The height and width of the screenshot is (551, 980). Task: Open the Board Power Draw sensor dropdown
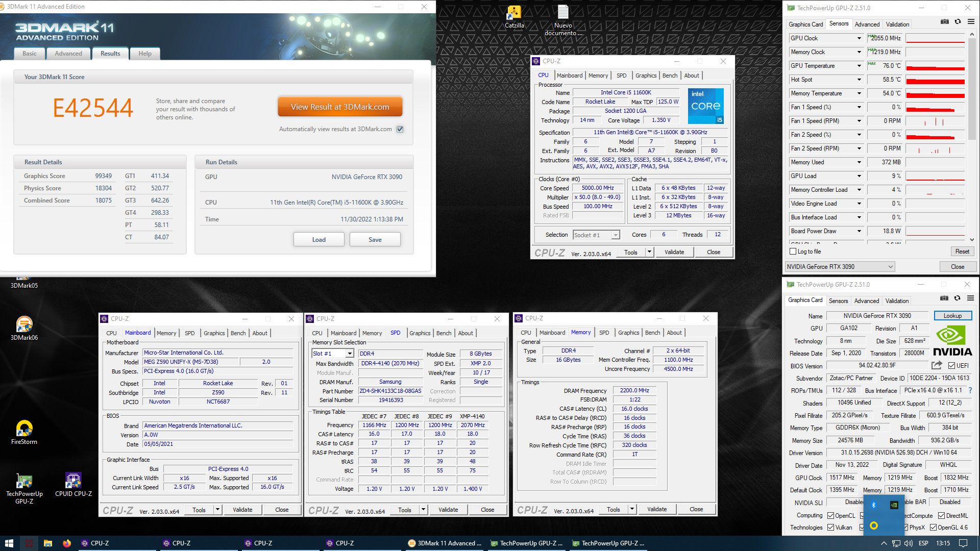859,231
